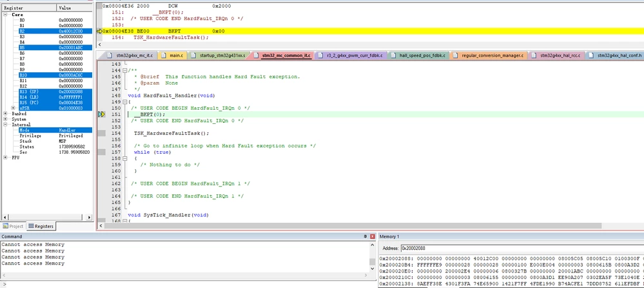The image size is (644, 288).
Task: Collapse the Internal register group
Action: tap(6, 124)
